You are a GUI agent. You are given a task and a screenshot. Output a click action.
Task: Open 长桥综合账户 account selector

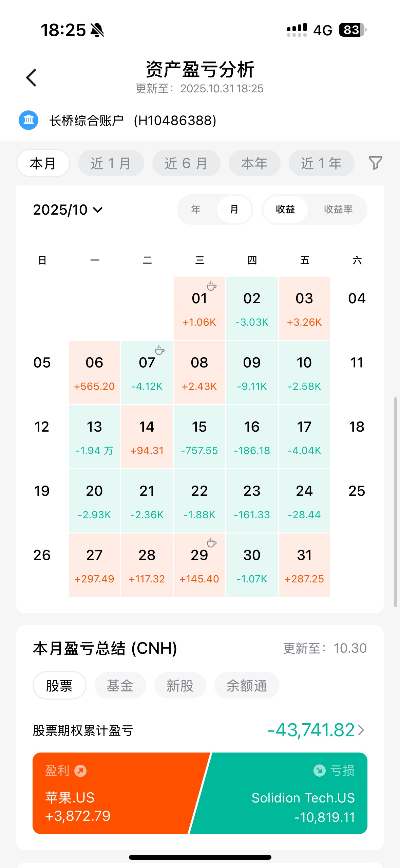pyautogui.click(x=132, y=121)
